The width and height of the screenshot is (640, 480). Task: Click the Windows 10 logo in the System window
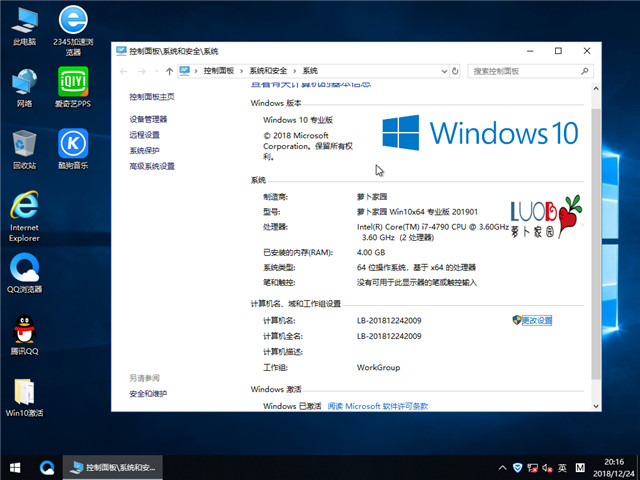coord(480,133)
